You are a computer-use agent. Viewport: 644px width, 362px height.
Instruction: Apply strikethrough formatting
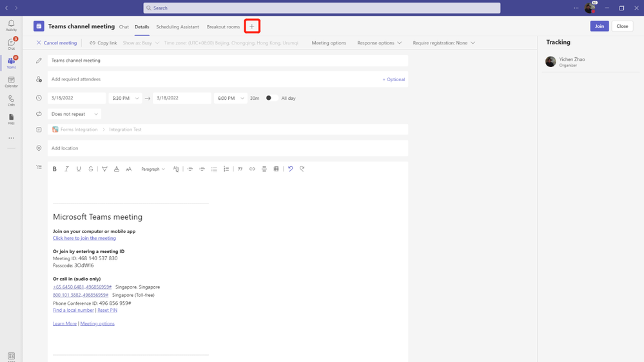click(91, 169)
